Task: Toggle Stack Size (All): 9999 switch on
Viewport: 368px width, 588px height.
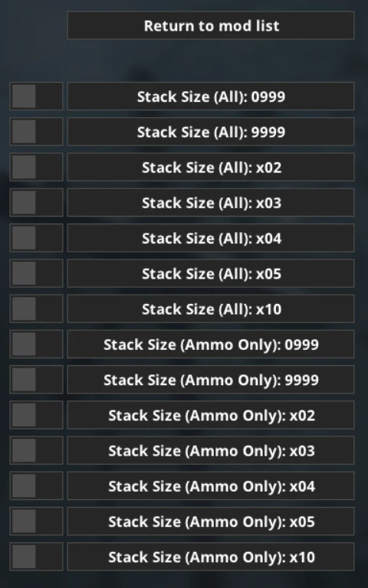Action: (x=36, y=132)
